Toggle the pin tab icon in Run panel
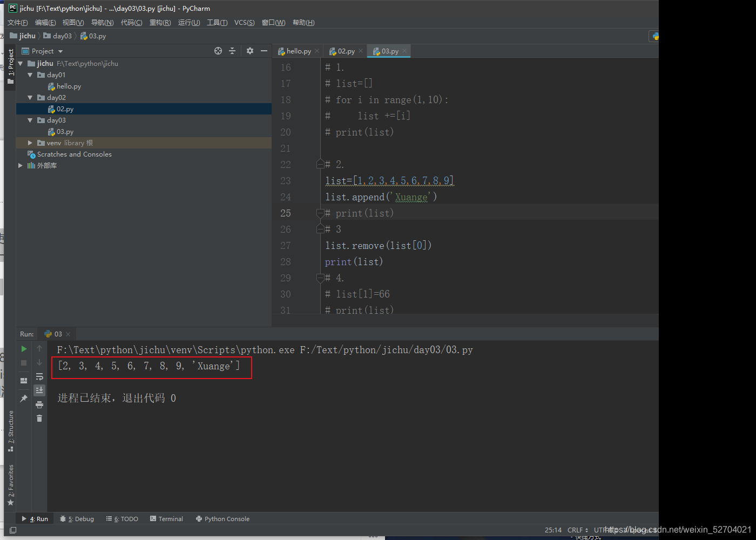Viewport: 756px width, 540px height. tap(24, 399)
